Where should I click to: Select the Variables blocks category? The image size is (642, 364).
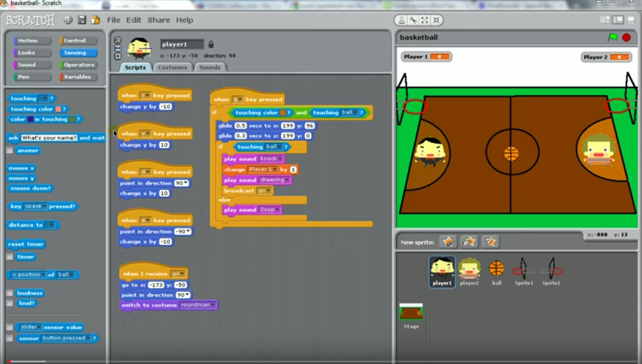(x=77, y=77)
